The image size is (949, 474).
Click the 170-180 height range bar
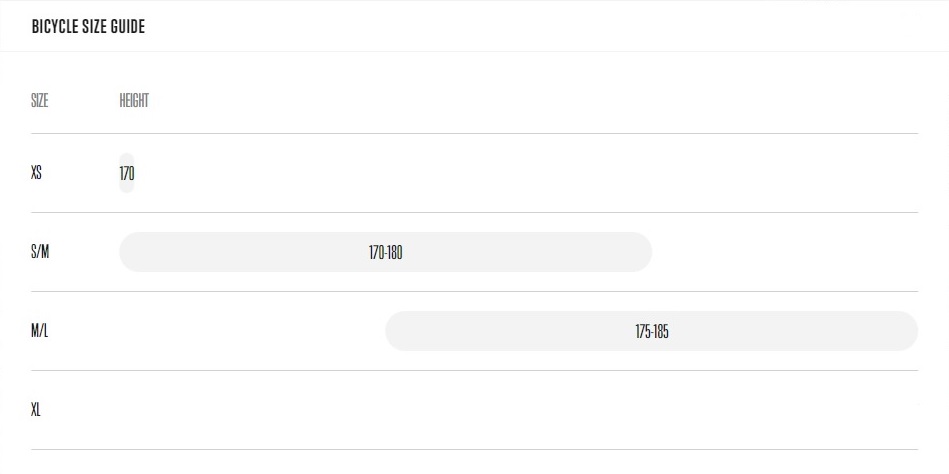pos(386,252)
